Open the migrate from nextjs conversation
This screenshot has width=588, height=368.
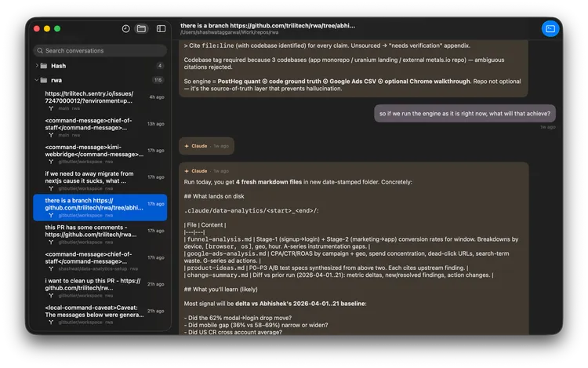100,180
